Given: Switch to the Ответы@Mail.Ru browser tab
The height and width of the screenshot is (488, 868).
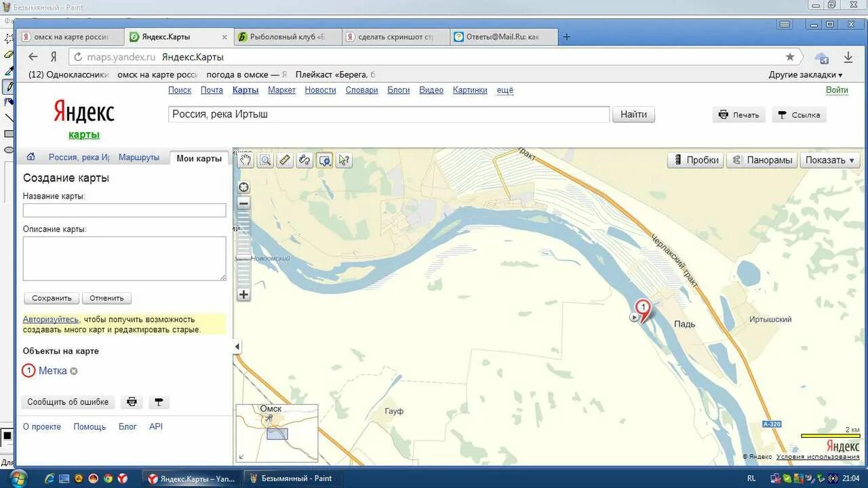Looking at the screenshot, I should coord(502,37).
